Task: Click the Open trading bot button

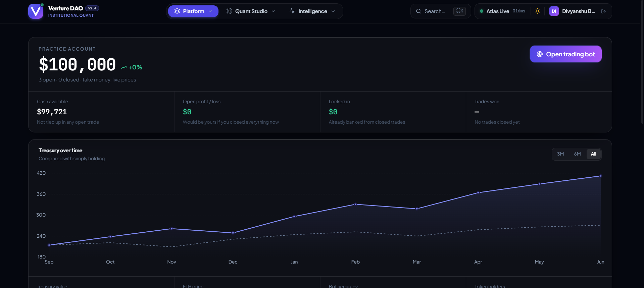Action: [x=565, y=54]
